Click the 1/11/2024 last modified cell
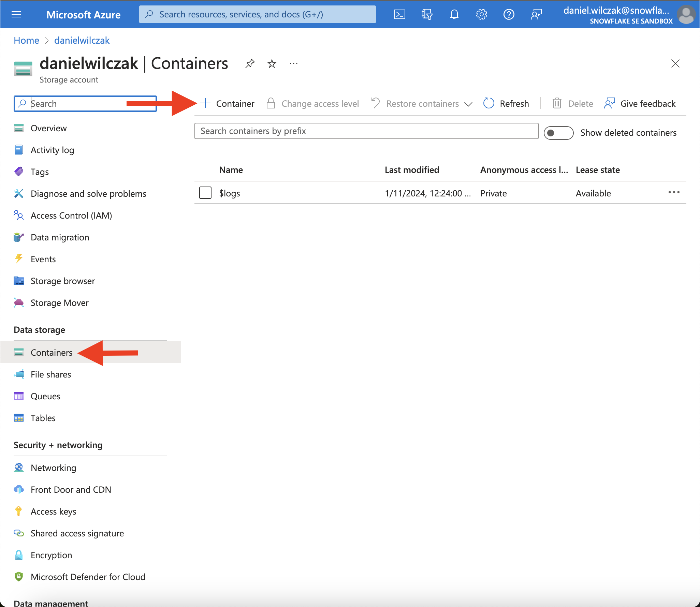This screenshot has height=607, width=700. [x=428, y=193]
